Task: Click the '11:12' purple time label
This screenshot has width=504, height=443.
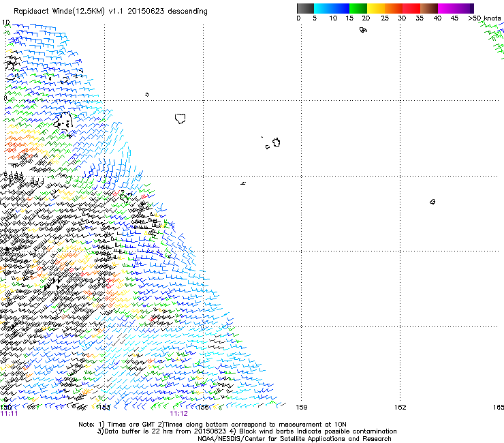Action: tap(178, 414)
